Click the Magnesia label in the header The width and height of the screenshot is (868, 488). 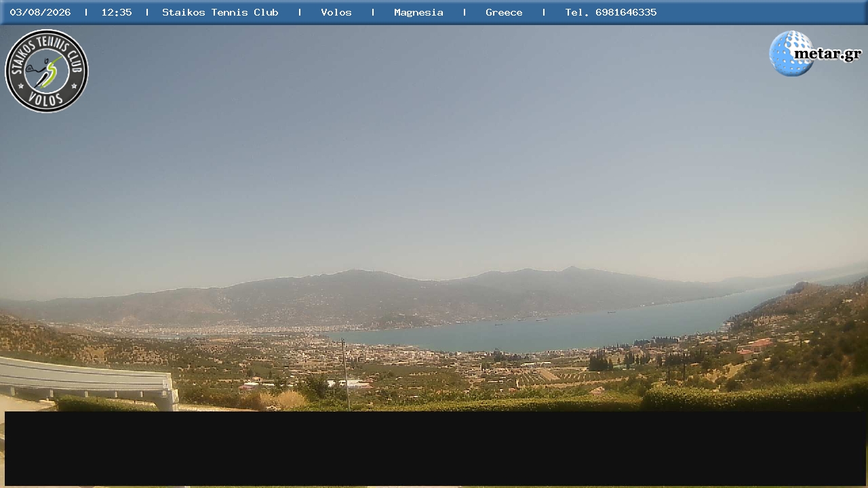pos(418,13)
